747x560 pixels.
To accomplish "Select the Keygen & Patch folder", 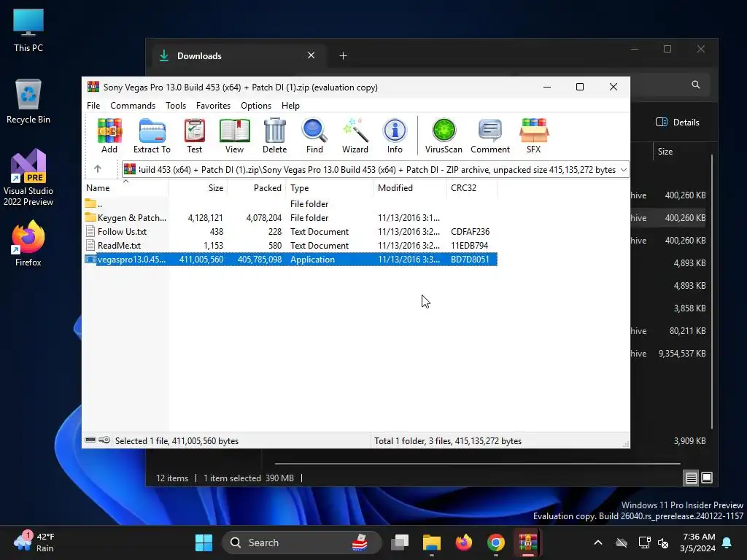I will (x=290, y=217).
